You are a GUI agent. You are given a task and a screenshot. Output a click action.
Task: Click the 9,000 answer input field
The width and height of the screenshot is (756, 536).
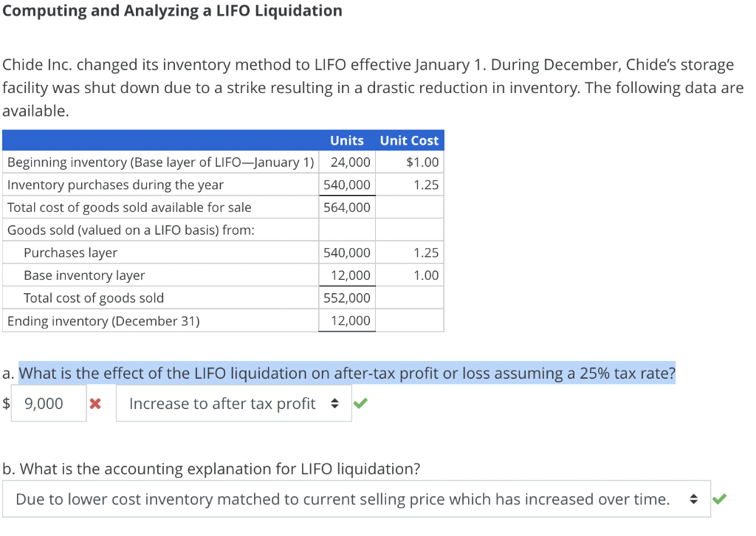48,403
